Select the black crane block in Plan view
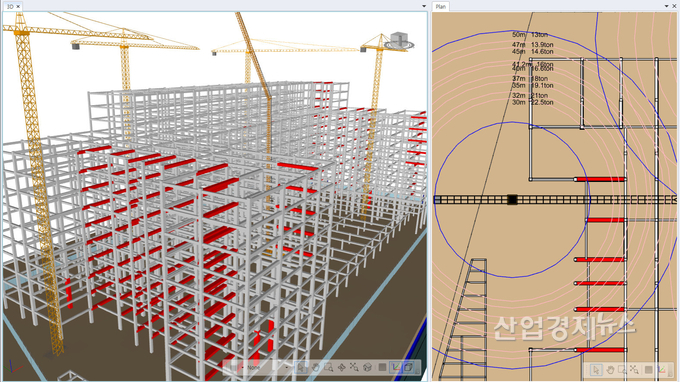Screen dimensions: 680x382 pyautogui.click(x=512, y=200)
